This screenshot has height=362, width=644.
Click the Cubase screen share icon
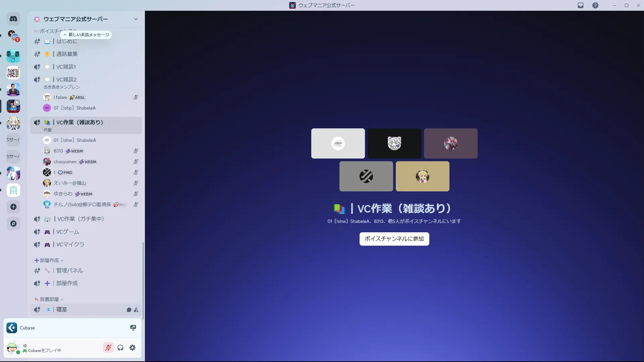[133, 328]
